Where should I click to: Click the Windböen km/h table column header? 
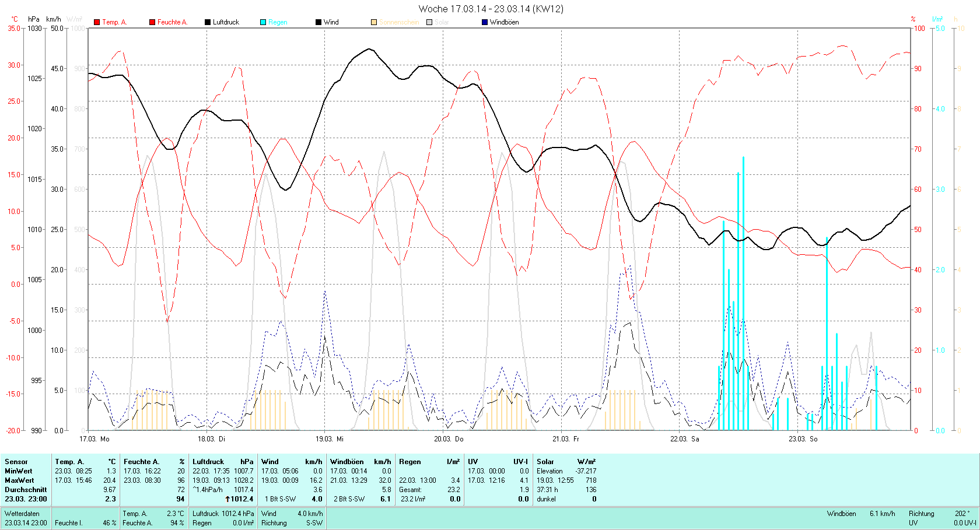(x=360, y=462)
